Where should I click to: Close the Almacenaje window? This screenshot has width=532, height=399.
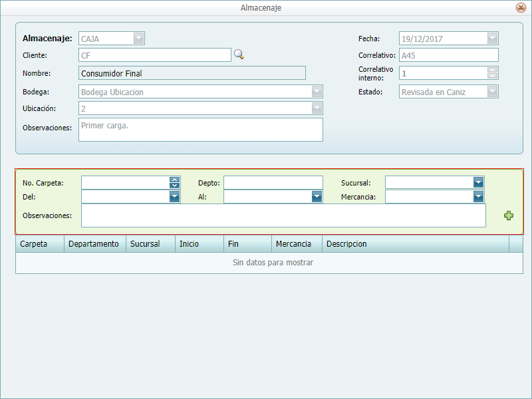point(521,8)
